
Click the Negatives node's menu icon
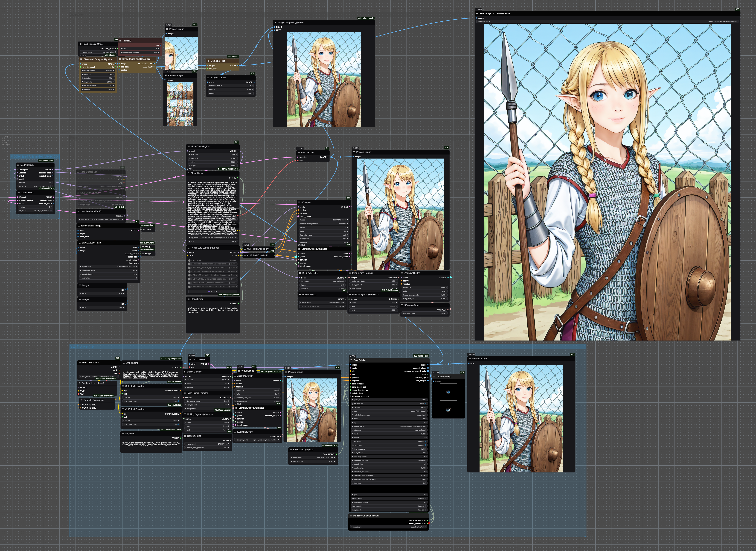click(x=123, y=434)
